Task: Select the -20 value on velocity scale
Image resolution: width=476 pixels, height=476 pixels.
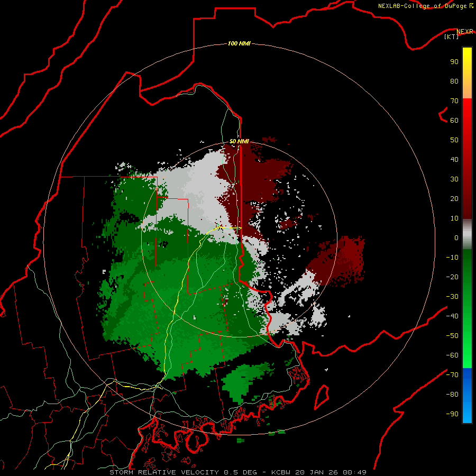Action: [x=452, y=277]
